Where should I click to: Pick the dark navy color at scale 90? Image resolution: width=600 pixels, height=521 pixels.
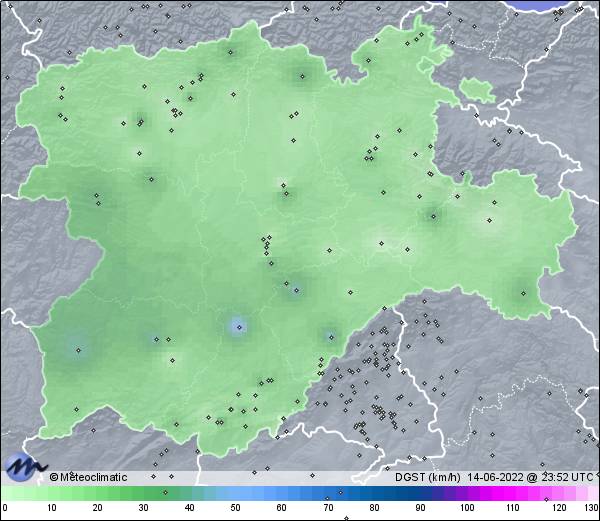coord(421,493)
